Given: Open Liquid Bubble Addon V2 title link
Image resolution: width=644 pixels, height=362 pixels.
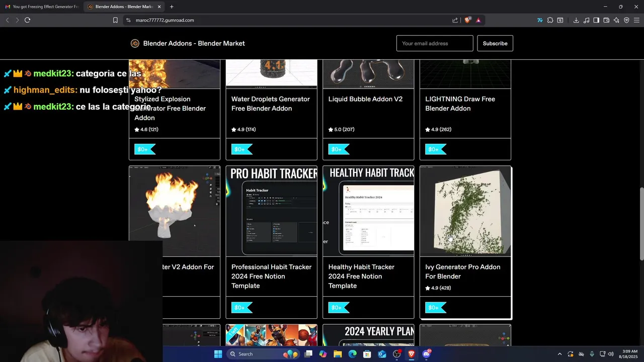Looking at the screenshot, I should (365, 99).
